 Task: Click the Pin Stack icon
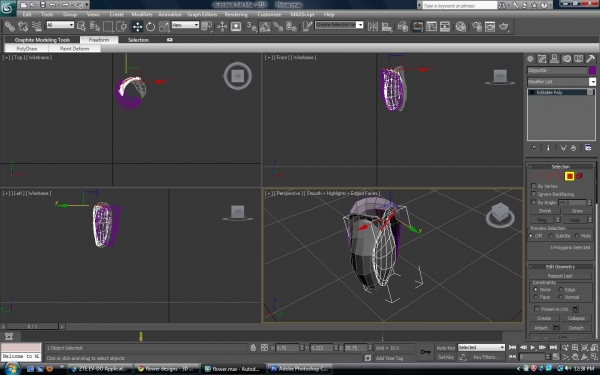click(x=534, y=148)
